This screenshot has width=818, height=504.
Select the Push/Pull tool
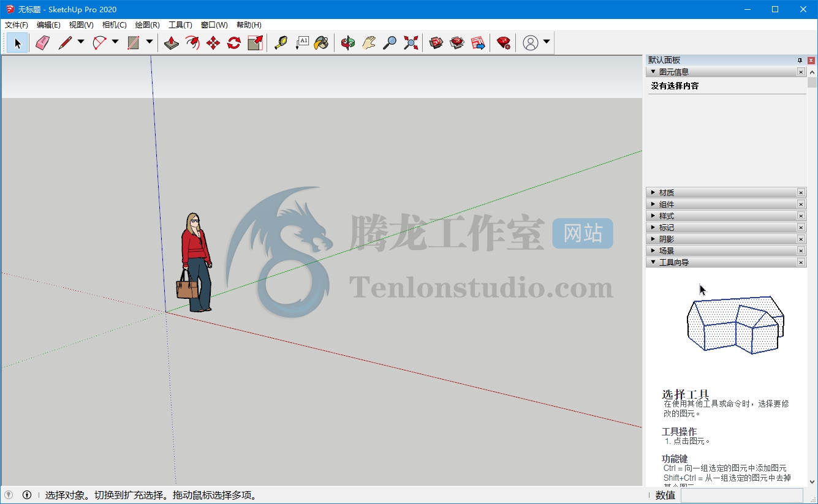point(172,43)
